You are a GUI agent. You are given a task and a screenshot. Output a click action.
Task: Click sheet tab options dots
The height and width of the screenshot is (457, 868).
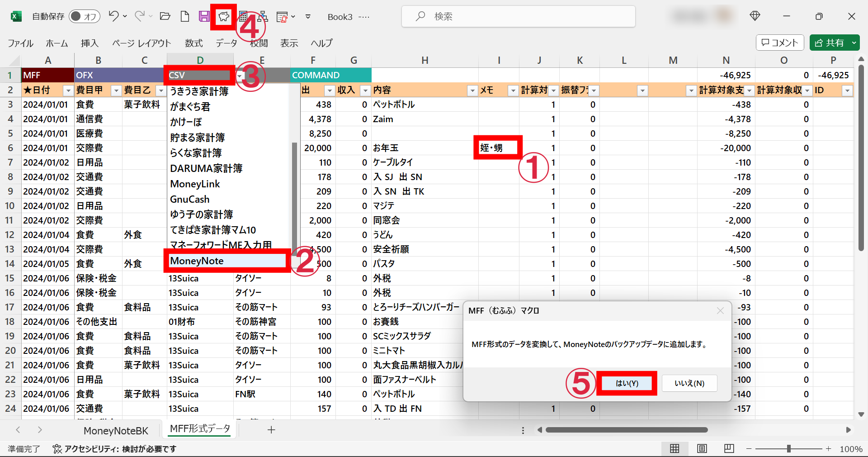pyautogui.click(x=523, y=430)
